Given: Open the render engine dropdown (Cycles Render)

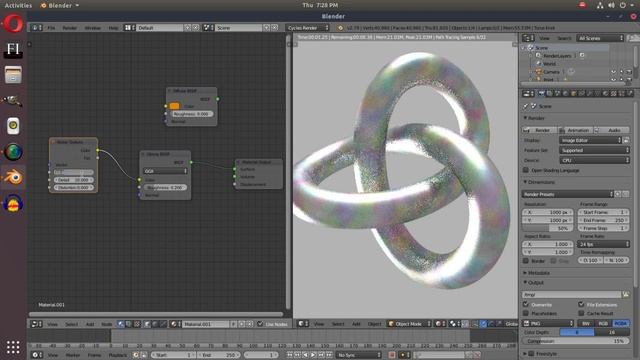Looking at the screenshot, I should (x=308, y=28).
